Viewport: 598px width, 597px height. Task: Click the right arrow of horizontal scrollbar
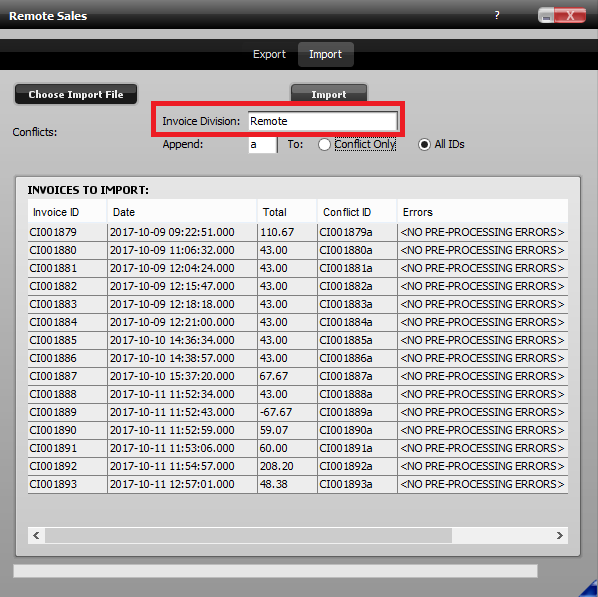pyautogui.click(x=559, y=535)
